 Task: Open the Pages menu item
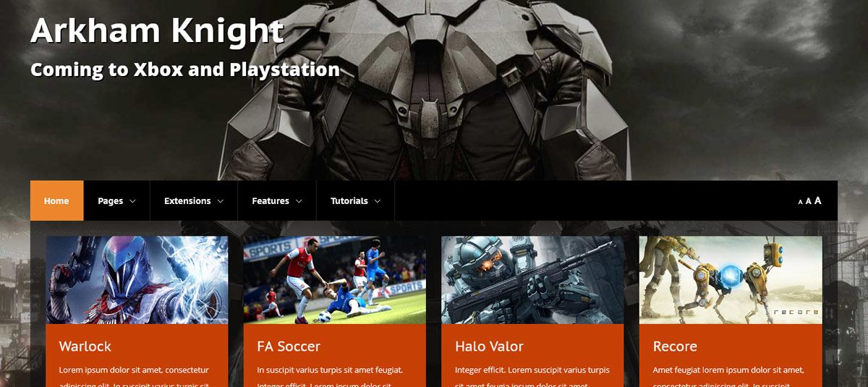110,201
